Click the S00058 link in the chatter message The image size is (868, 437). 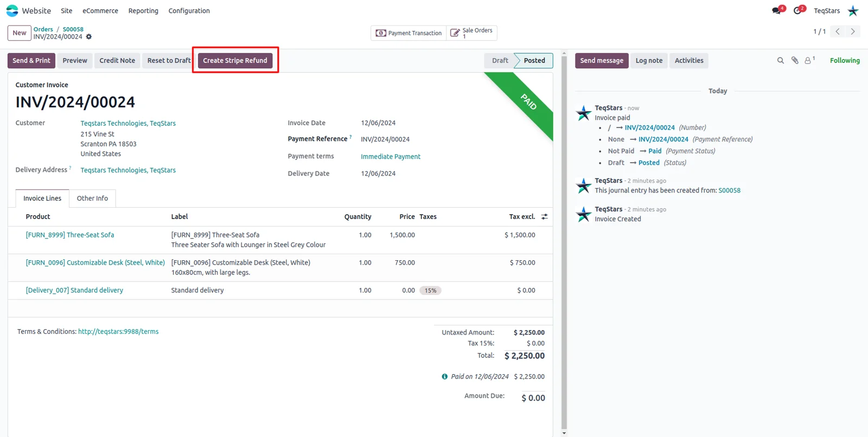[x=729, y=191]
